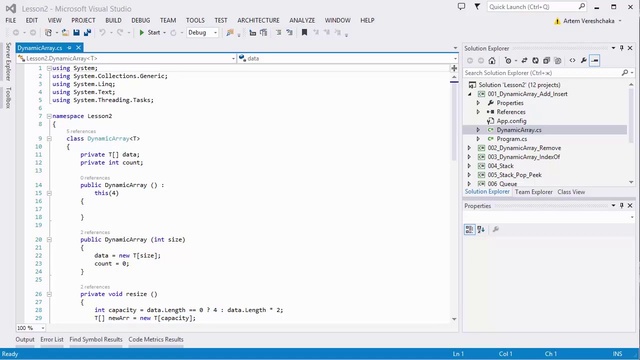This screenshot has width=640, height=360.
Task: Expand the References node
Action: click(x=478, y=112)
